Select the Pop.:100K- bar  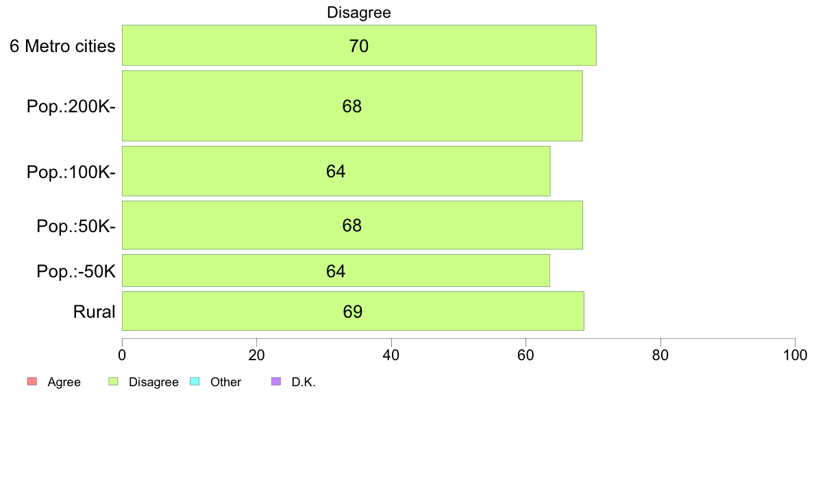336,171
